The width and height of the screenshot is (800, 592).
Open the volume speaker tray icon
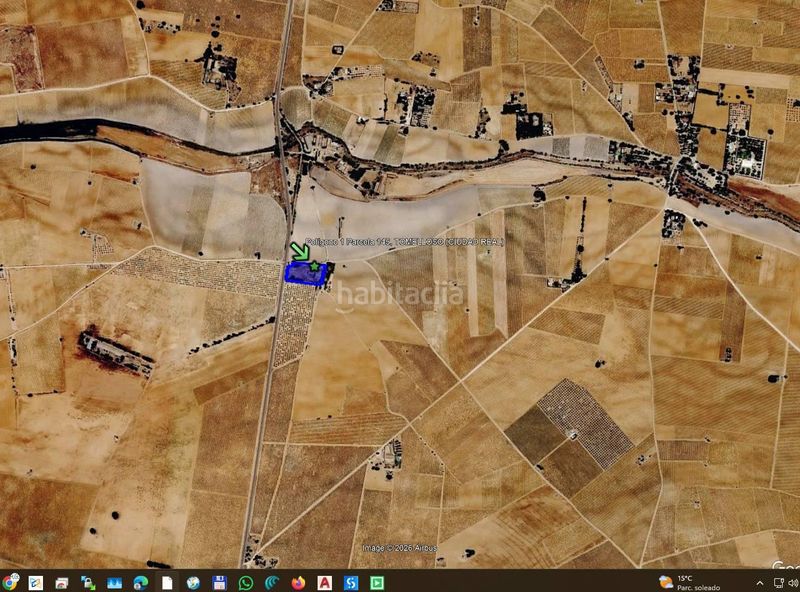tap(793, 583)
